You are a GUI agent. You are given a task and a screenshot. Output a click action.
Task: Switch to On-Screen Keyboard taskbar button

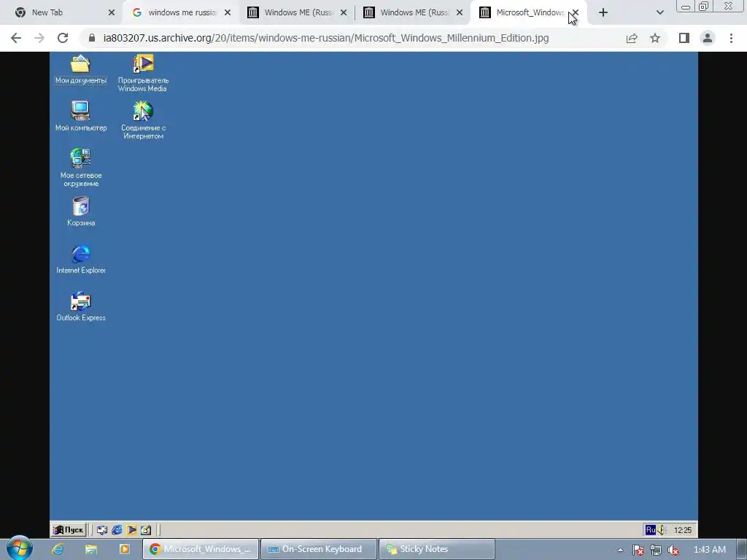[319, 549]
